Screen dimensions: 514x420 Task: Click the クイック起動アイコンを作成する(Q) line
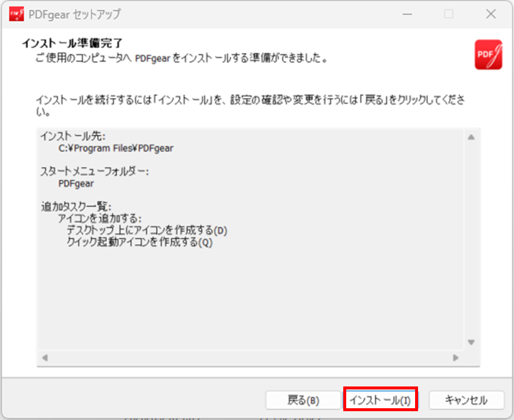coord(140,242)
